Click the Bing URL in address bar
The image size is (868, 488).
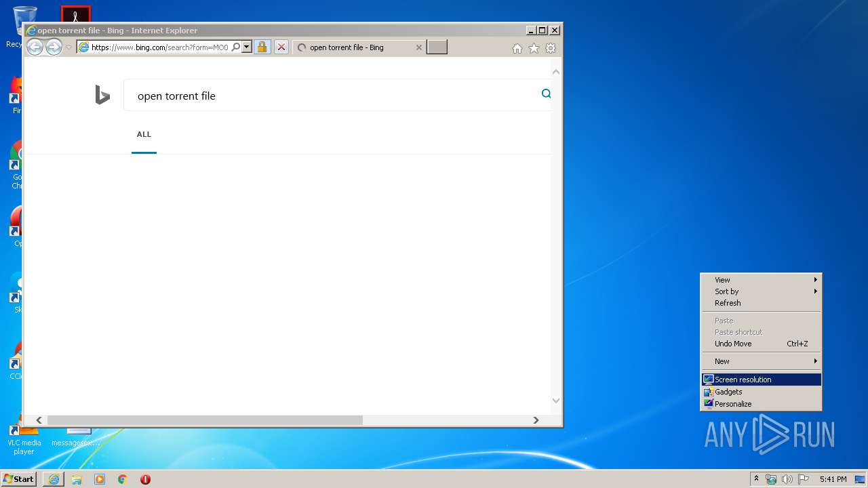click(x=160, y=47)
